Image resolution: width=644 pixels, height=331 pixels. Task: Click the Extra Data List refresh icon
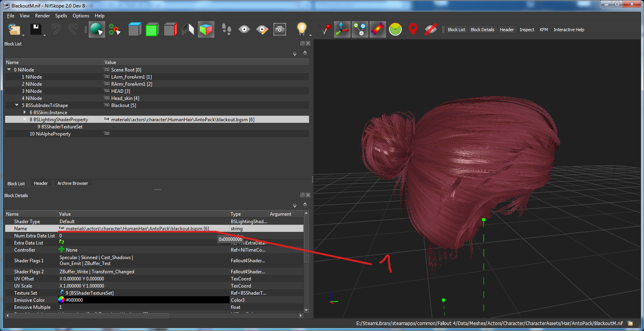tap(62, 242)
